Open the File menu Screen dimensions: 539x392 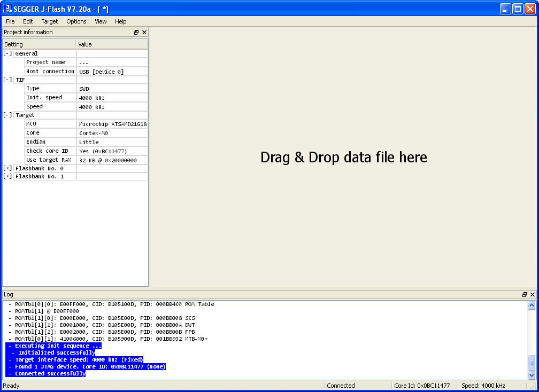[10, 21]
